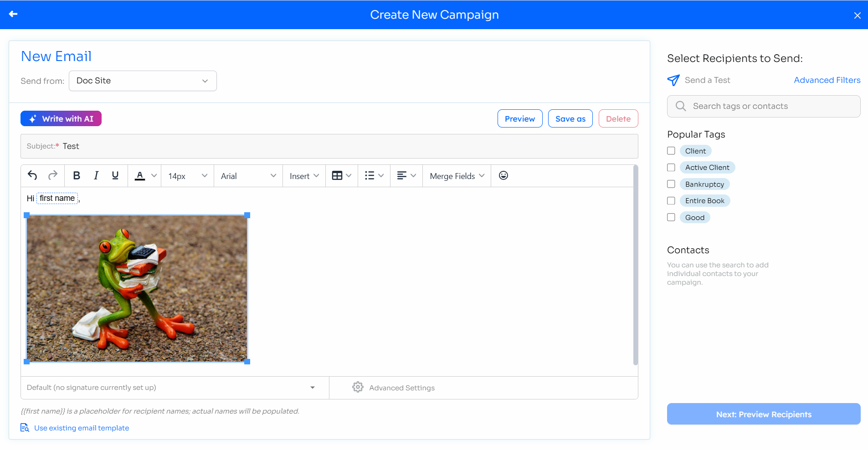Expand the alignment options chevron
Viewport: 868px width, 450px height.
click(413, 176)
